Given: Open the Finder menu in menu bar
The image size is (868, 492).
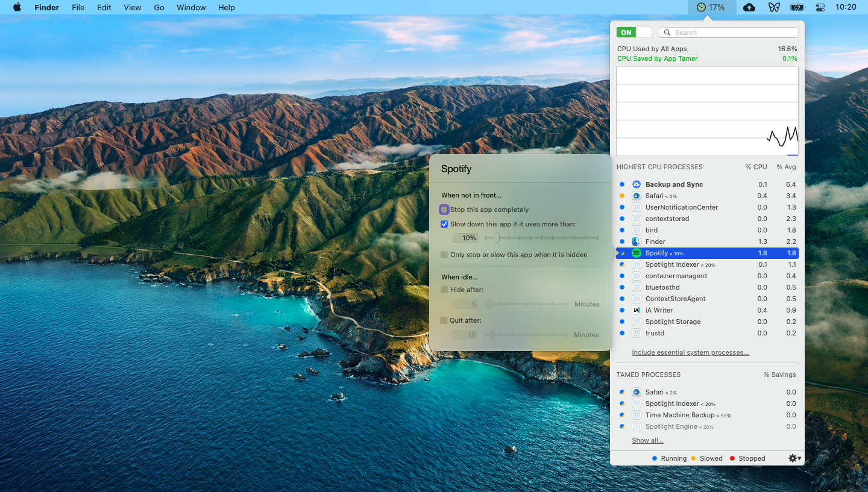Looking at the screenshot, I should click(x=46, y=7).
